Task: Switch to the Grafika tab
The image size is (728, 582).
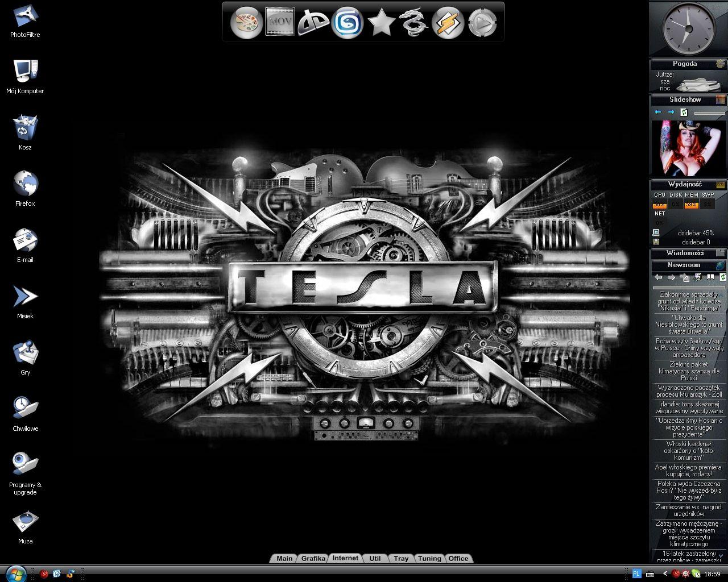Action: (x=313, y=558)
